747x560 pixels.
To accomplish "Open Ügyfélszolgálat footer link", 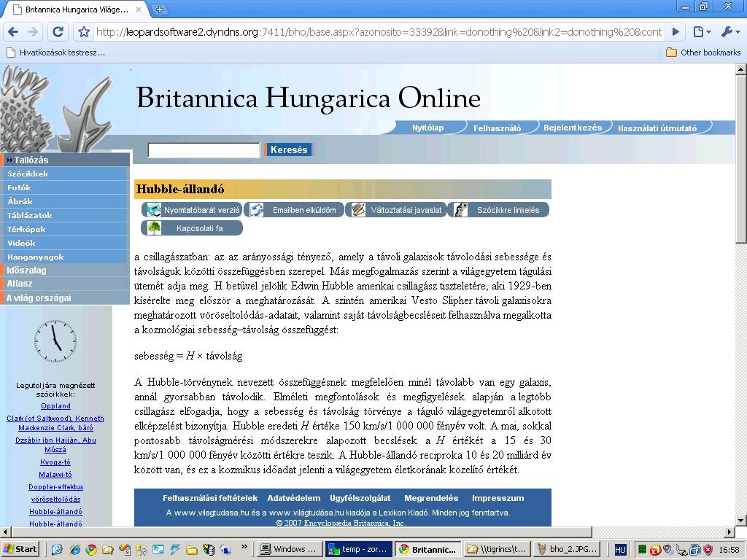I will (360, 498).
